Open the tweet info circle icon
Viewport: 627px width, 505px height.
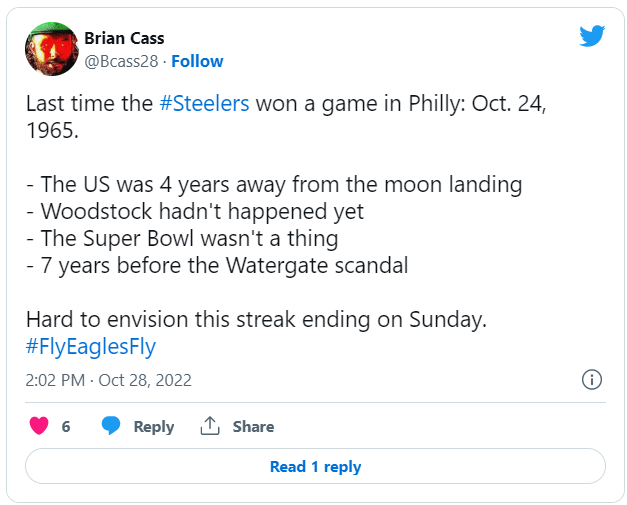591,380
